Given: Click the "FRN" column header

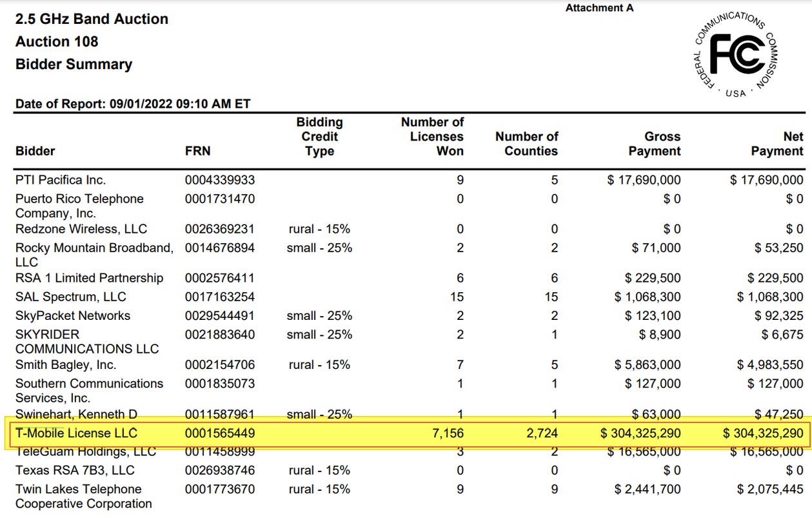Looking at the screenshot, I should coord(197,151).
